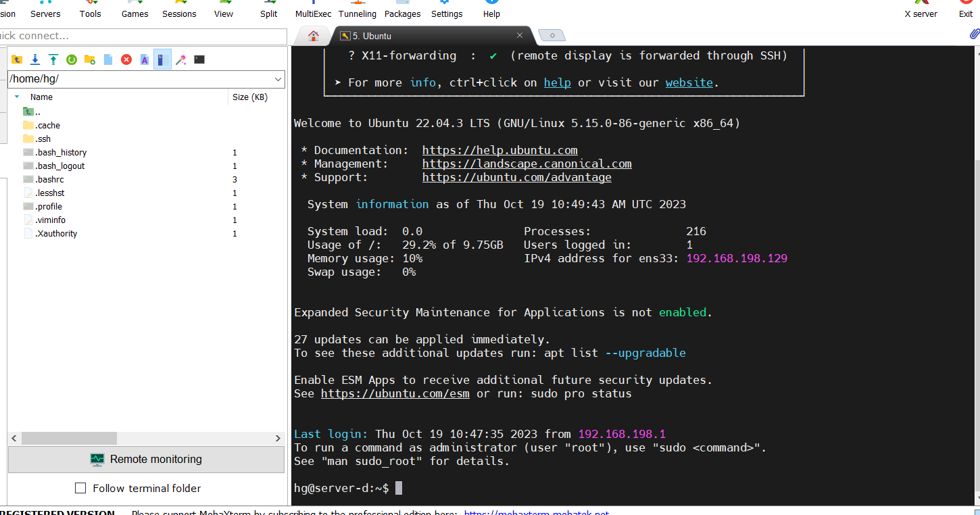Select the .bash_logout file
Viewport: 980px width, 515px height.
[x=53, y=166]
